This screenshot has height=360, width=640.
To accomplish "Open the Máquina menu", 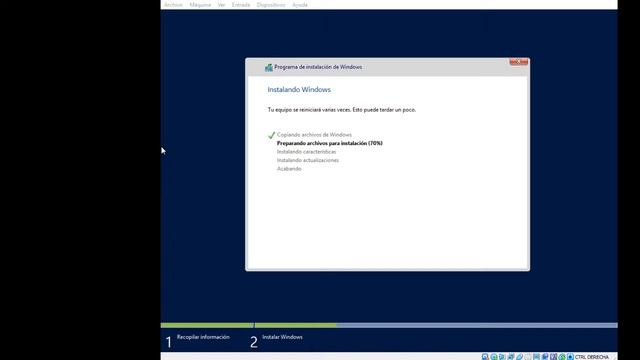I will [x=200, y=5].
